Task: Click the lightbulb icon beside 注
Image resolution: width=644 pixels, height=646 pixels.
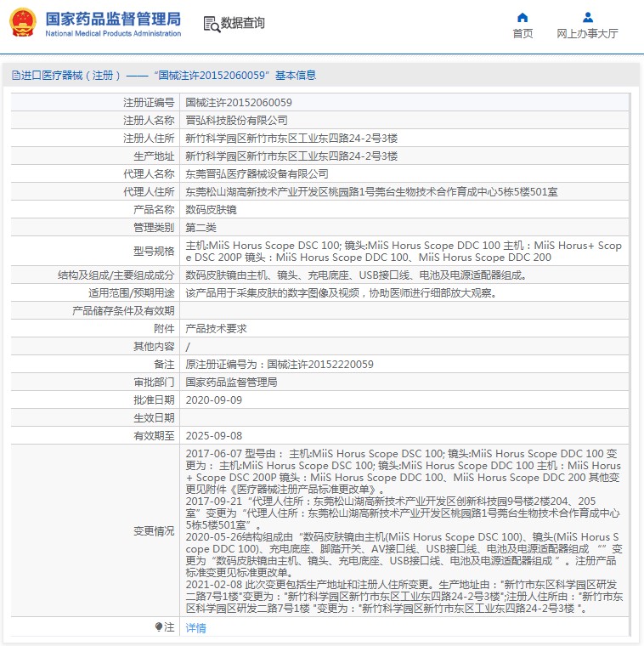Action: pos(159,626)
